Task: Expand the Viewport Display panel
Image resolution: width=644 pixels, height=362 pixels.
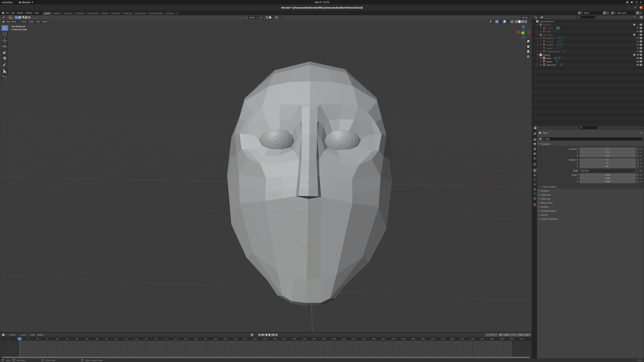Action: (548, 211)
